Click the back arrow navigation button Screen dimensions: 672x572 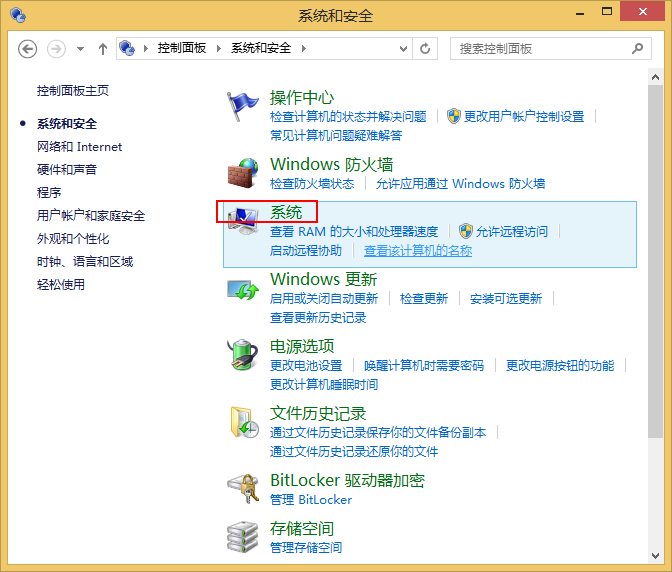coord(27,49)
